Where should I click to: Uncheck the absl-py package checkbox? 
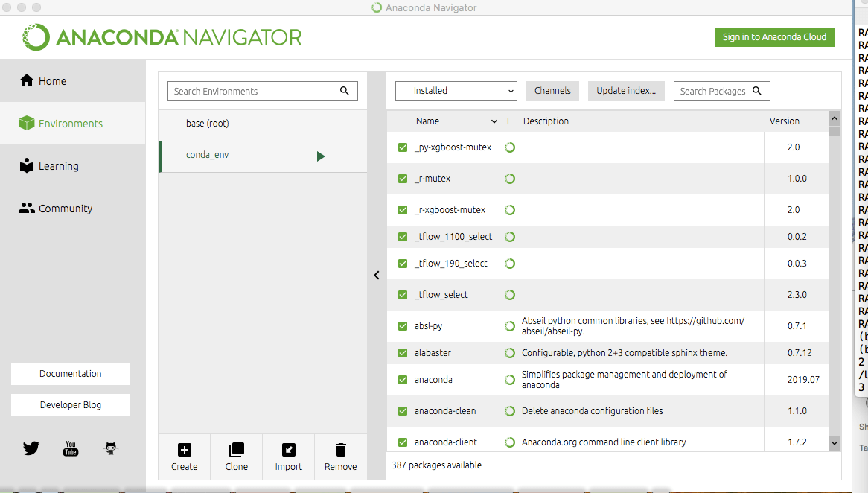click(403, 326)
